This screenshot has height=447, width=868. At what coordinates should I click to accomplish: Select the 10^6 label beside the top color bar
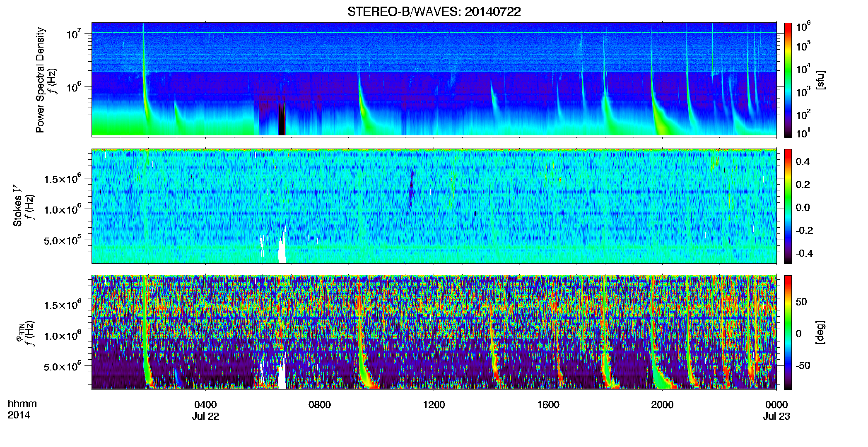tap(803, 27)
